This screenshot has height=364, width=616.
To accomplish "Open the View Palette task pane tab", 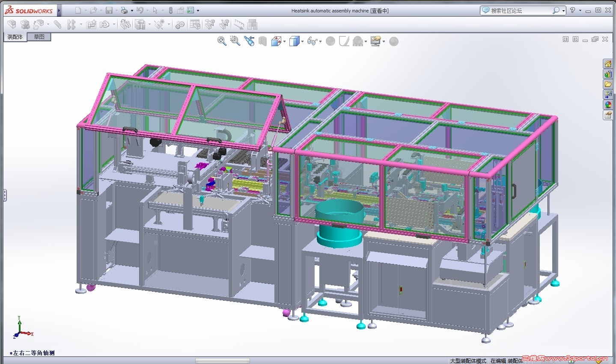I will [608, 95].
